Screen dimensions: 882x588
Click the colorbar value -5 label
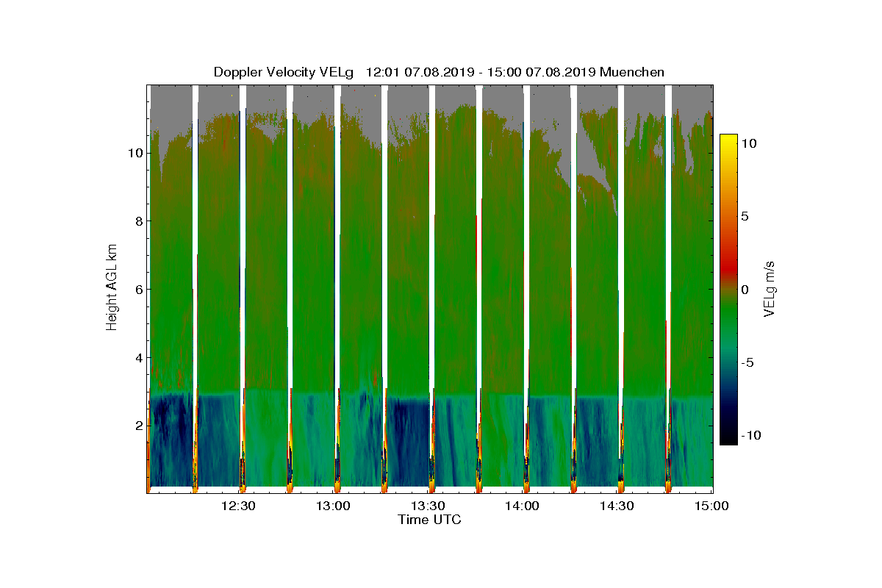(747, 362)
